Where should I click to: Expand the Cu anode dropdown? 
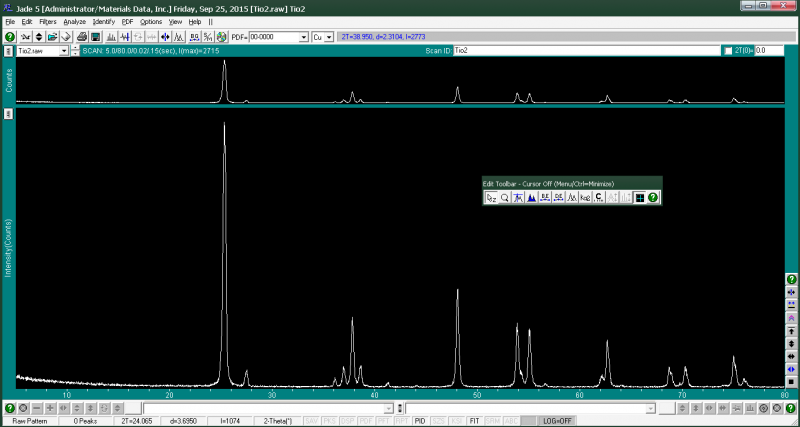coord(329,37)
